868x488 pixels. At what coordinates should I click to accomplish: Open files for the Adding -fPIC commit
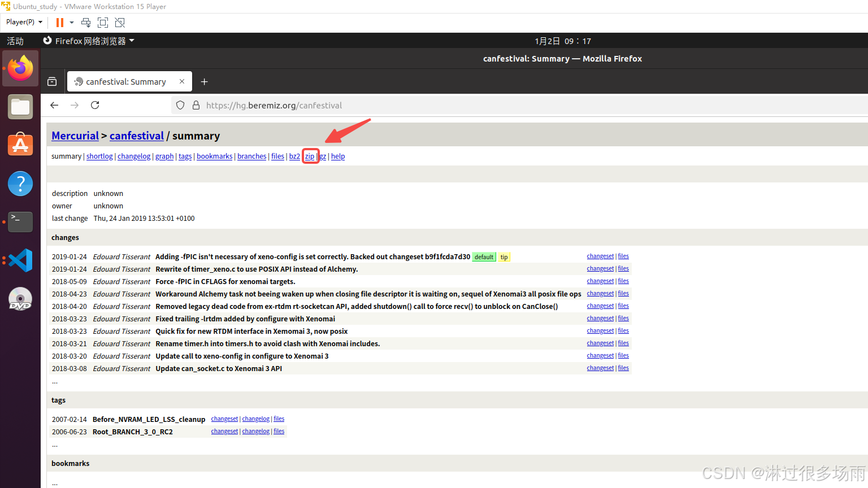click(623, 256)
